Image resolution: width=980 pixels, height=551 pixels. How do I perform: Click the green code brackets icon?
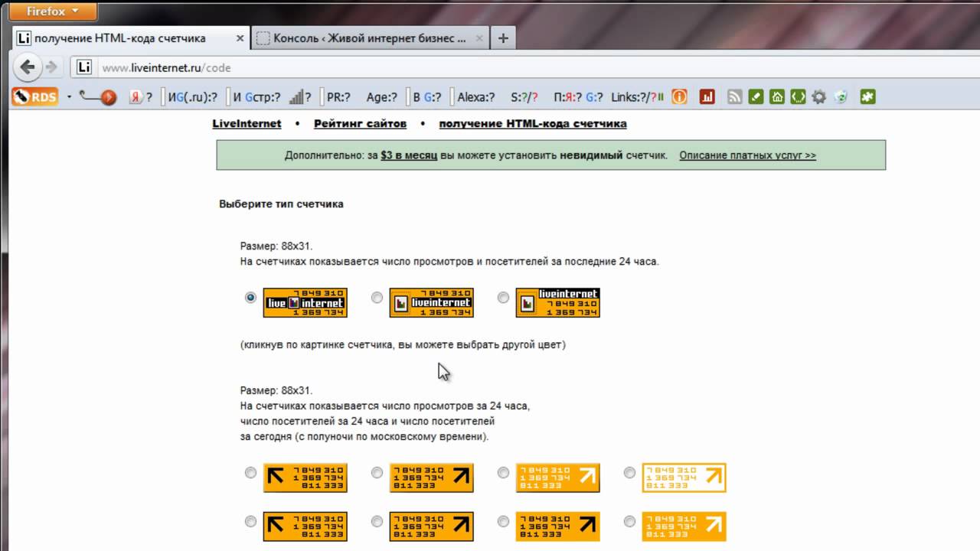(x=798, y=96)
